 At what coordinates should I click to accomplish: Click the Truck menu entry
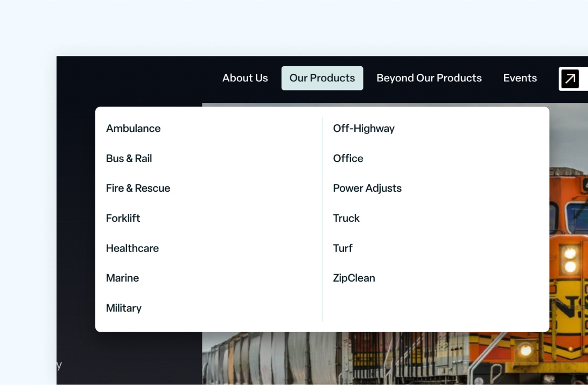pos(346,218)
